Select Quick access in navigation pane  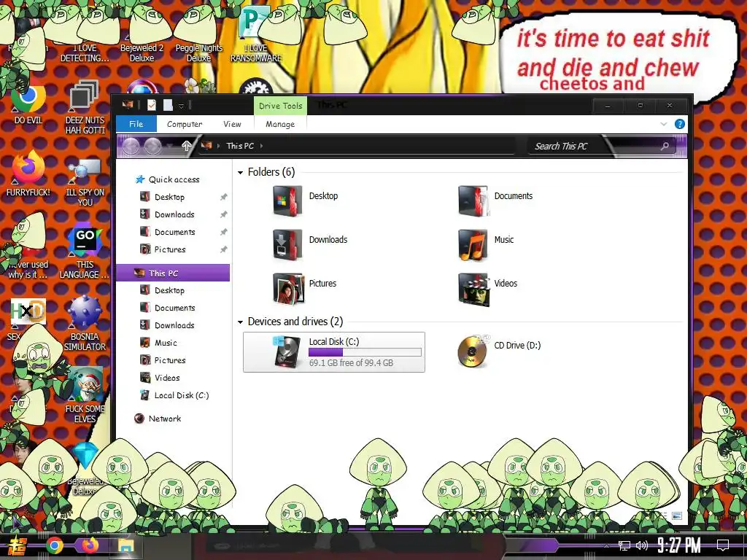coord(174,179)
